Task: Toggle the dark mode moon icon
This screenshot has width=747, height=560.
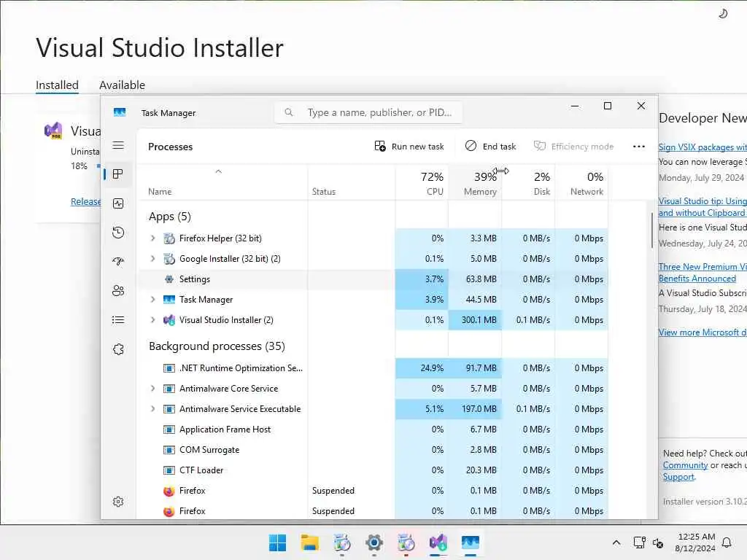Action: [723, 14]
